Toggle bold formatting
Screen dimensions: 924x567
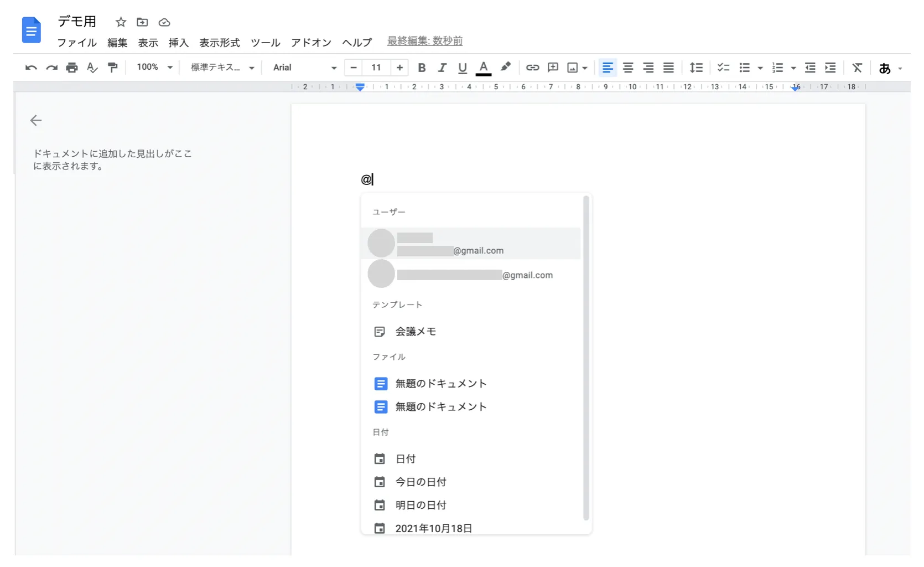tap(422, 68)
